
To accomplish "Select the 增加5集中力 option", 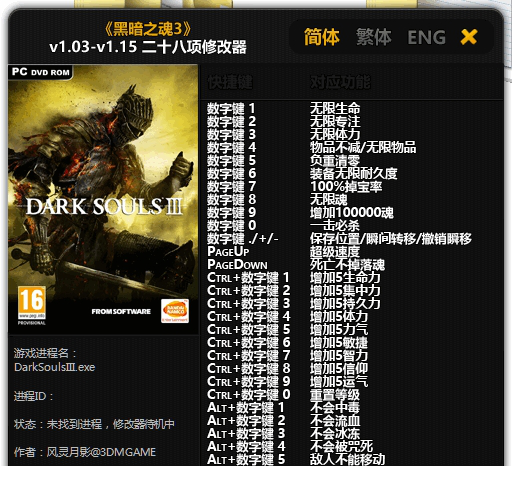I will pyautogui.click(x=345, y=290).
